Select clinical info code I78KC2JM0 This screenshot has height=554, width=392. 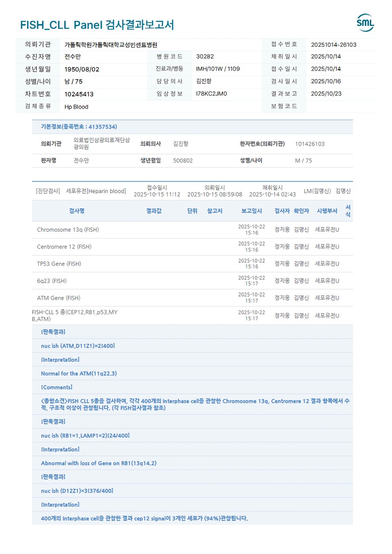(212, 94)
